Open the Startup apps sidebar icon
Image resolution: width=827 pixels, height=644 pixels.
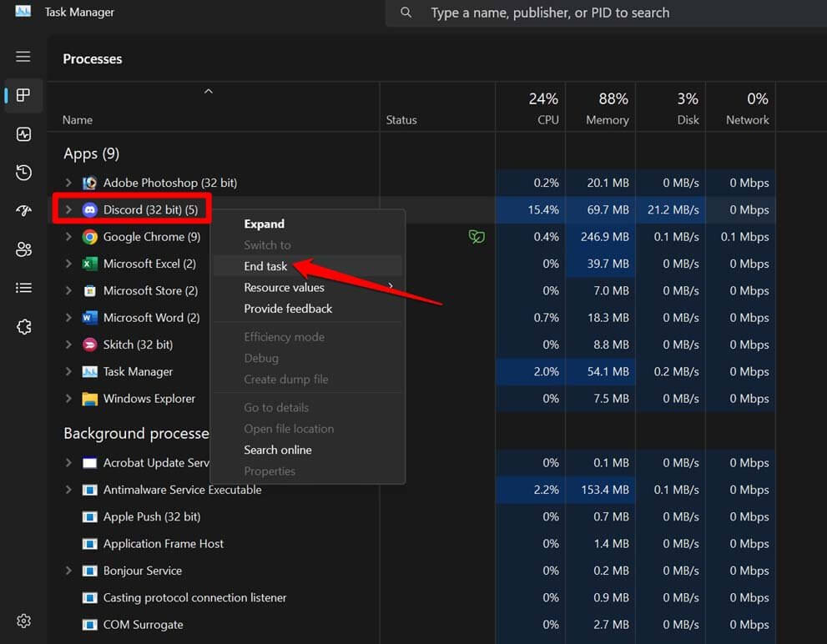23,211
